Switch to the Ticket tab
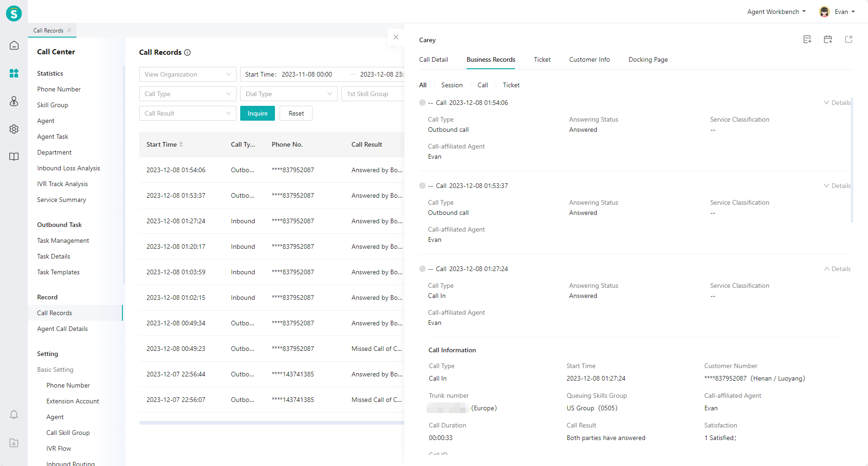 (542, 59)
